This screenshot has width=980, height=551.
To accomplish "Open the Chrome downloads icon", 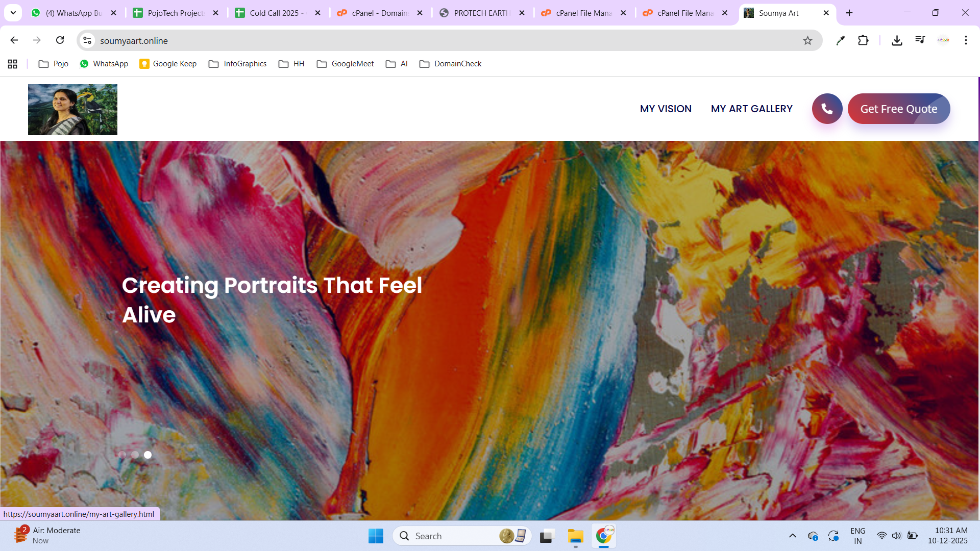I will click(x=897, y=40).
